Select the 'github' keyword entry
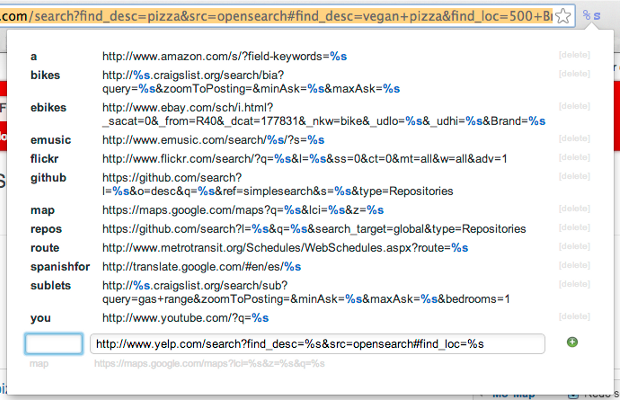Viewport: 620px width, 400px height. coord(48,178)
